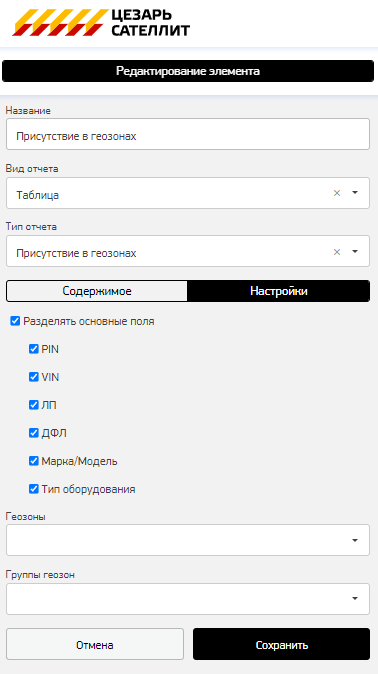Expand the Вид отчета dropdown arrow
The image size is (378, 674).
pos(355,193)
